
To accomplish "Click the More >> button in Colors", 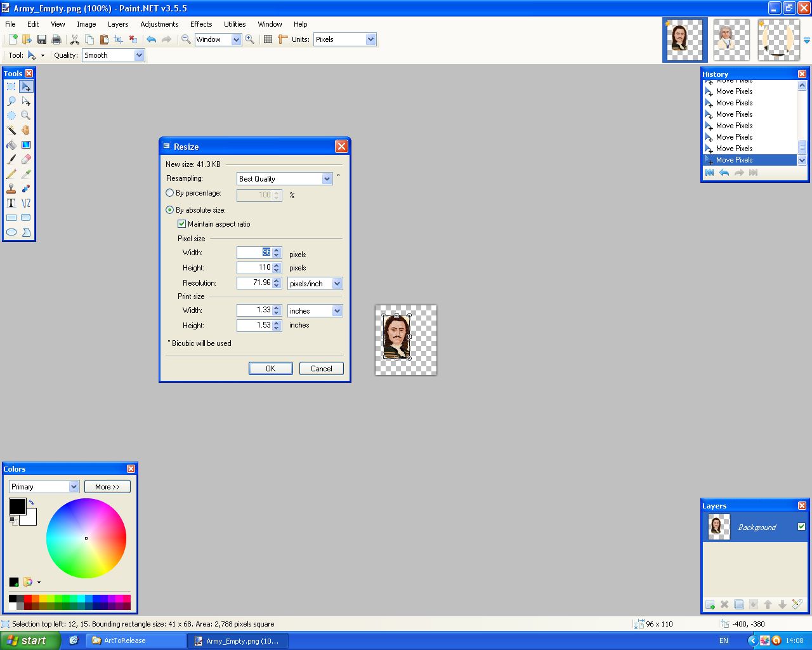I will pyautogui.click(x=107, y=487).
